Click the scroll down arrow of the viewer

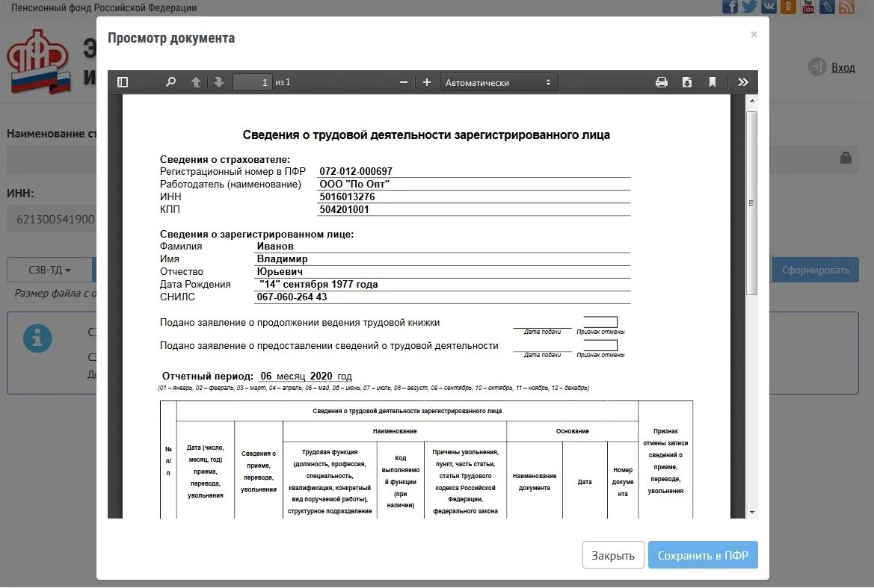752,513
